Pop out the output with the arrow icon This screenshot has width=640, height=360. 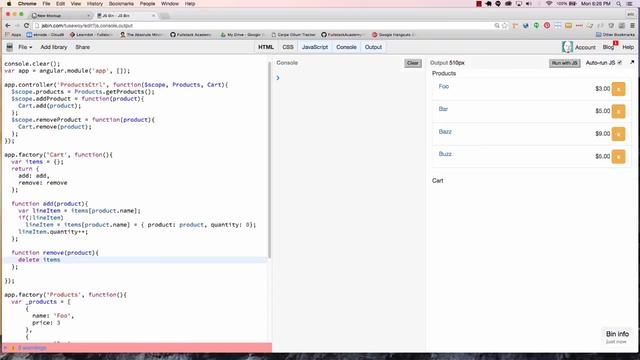(x=632, y=62)
